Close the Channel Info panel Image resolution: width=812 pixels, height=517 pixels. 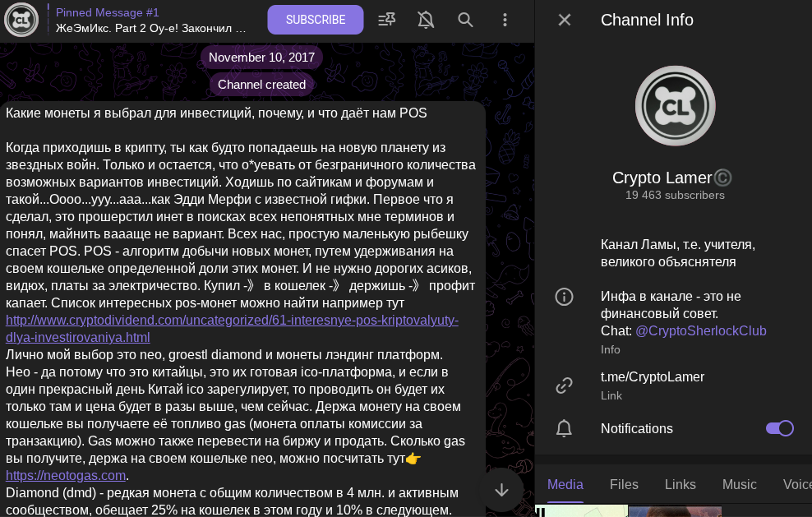coord(565,20)
